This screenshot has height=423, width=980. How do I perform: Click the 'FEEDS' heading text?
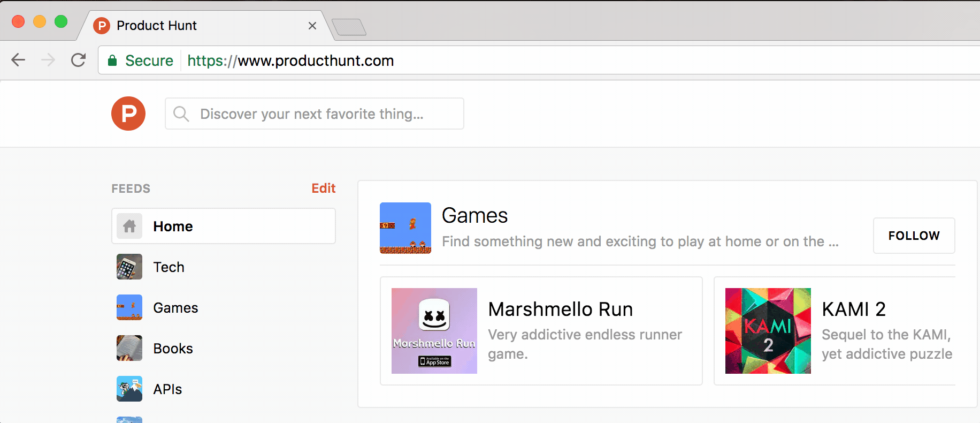click(131, 188)
